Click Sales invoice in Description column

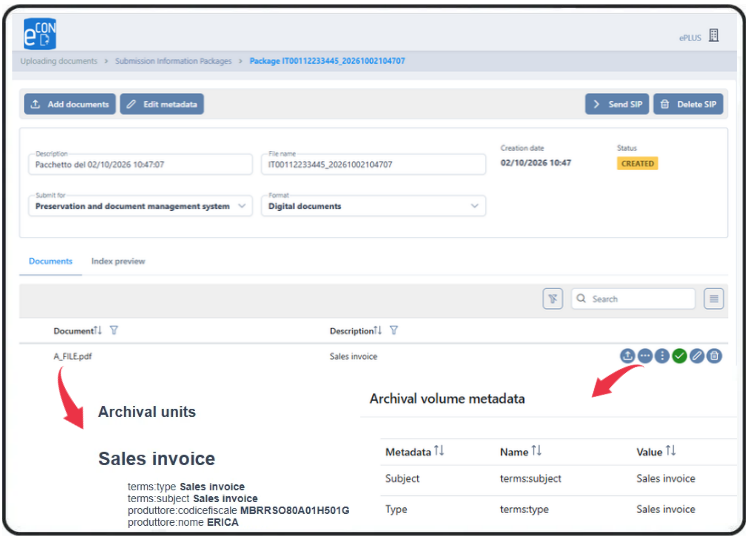(353, 356)
